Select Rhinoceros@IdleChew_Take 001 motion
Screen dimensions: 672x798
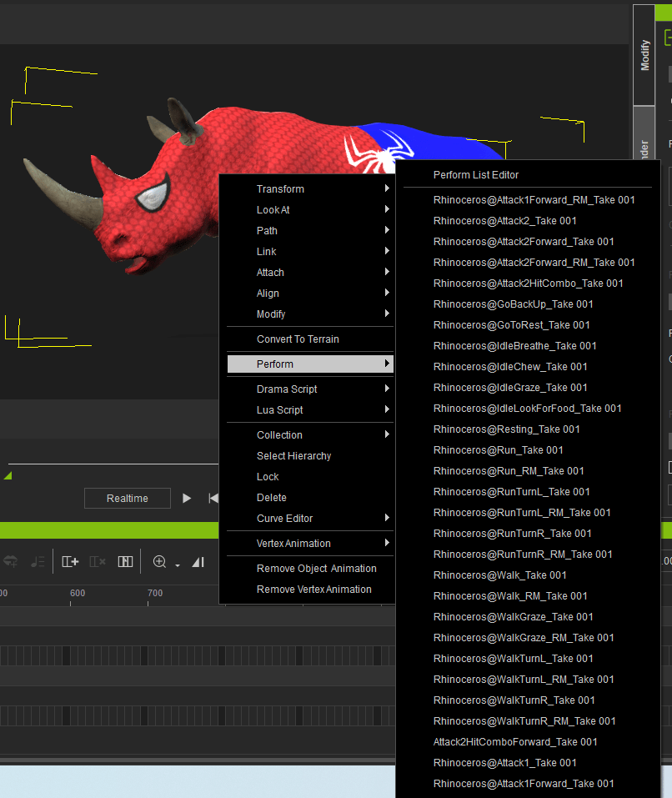click(x=510, y=367)
